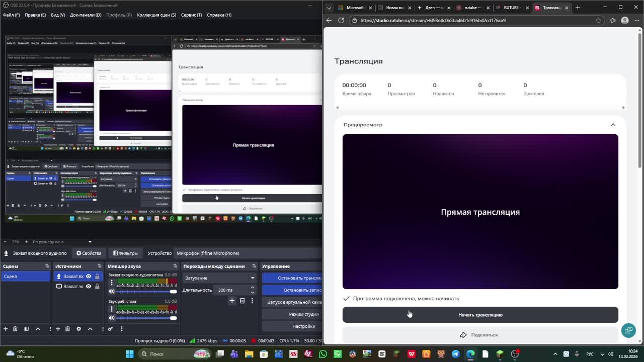
Task: Open transition properties three-dot menu
Action: click(x=252, y=301)
